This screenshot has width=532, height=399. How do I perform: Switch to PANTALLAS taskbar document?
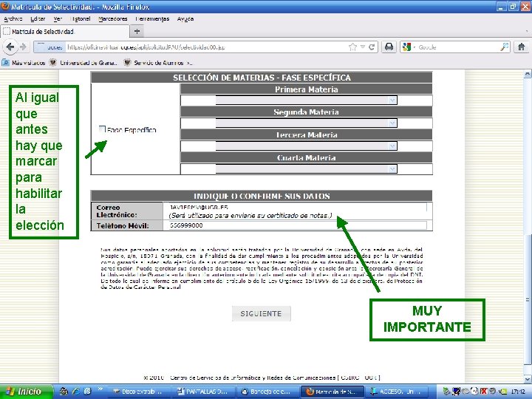click(203, 392)
